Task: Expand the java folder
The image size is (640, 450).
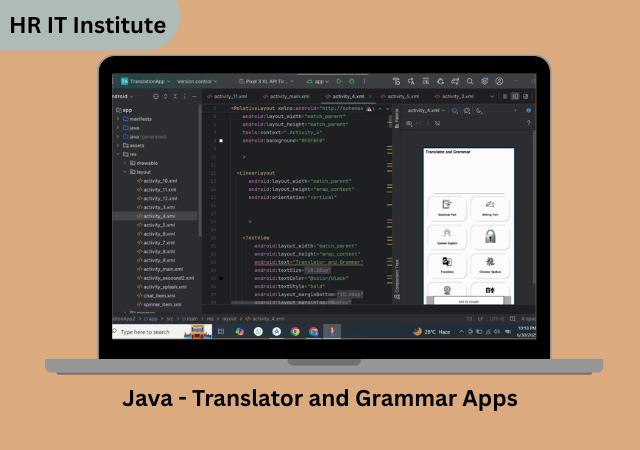Action: [x=118, y=128]
